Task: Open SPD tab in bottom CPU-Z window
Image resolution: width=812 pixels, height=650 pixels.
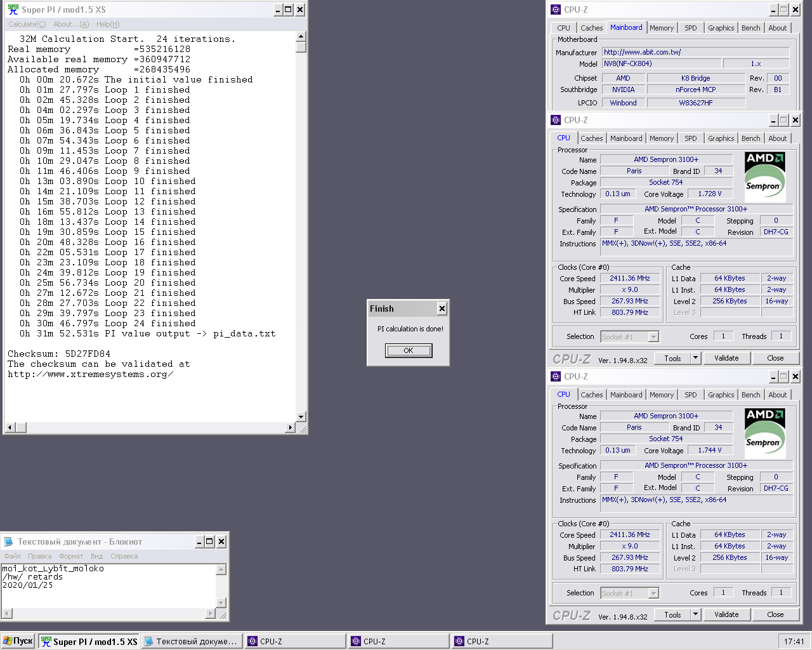Action: pyautogui.click(x=691, y=395)
